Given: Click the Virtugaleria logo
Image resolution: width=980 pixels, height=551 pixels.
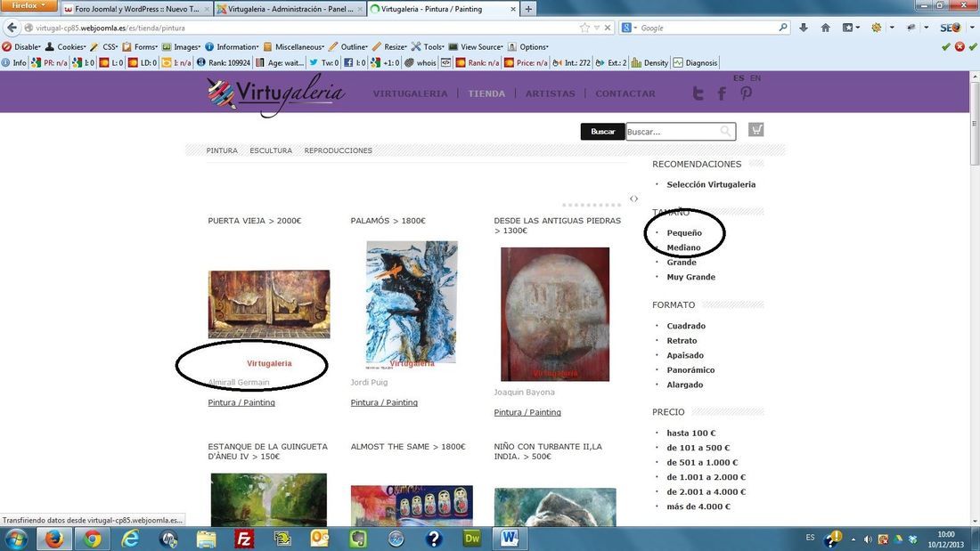Looking at the screenshot, I should [x=275, y=95].
